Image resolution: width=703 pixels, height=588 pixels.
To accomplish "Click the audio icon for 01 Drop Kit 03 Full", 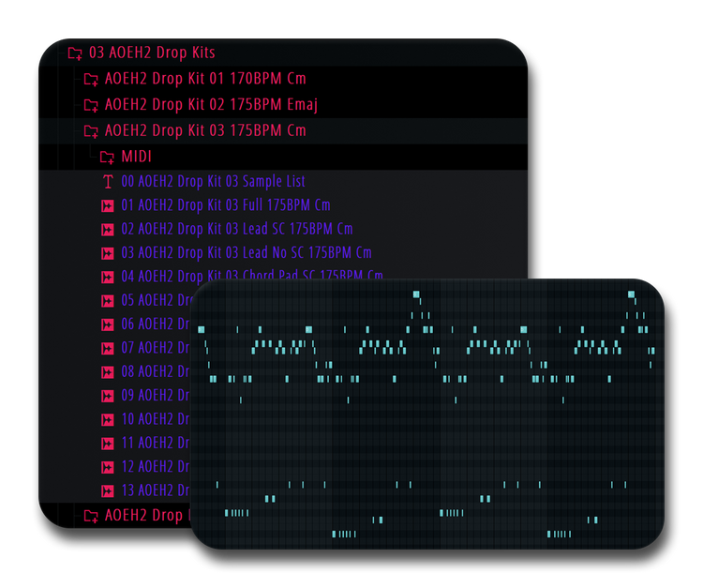I will [x=107, y=205].
